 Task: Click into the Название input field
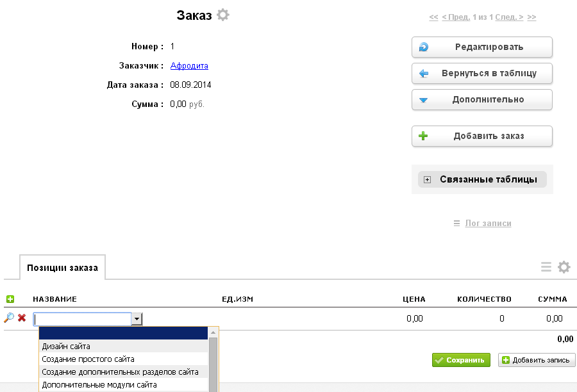[x=82, y=319]
